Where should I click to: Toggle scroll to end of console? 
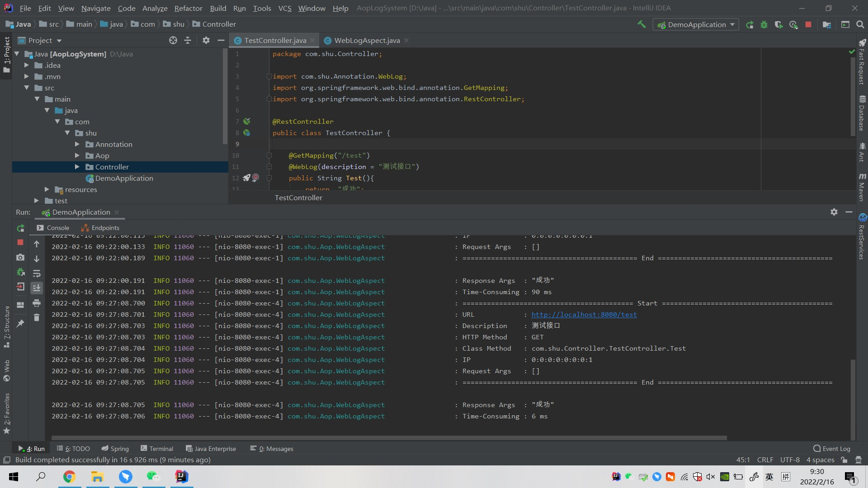37,288
